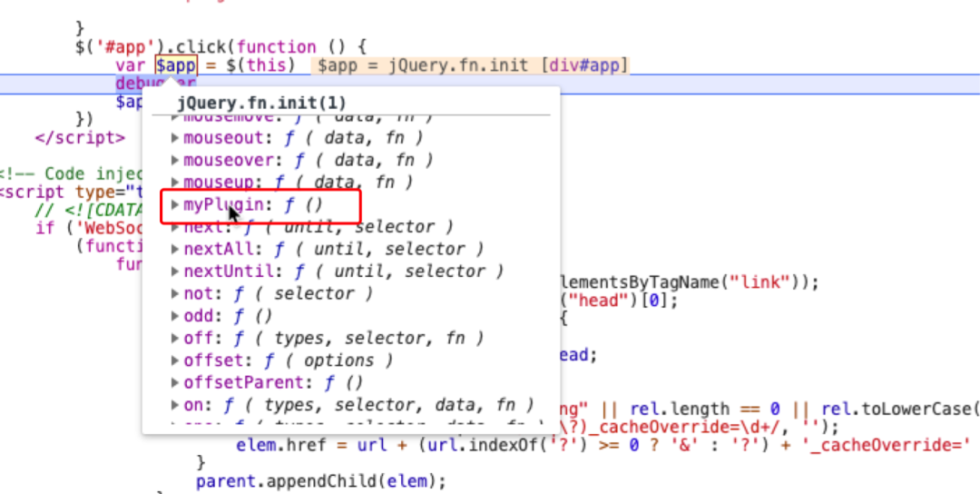Screen dimensions: 980x494
Task: Click the offset function signature
Action: coord(328,361)
